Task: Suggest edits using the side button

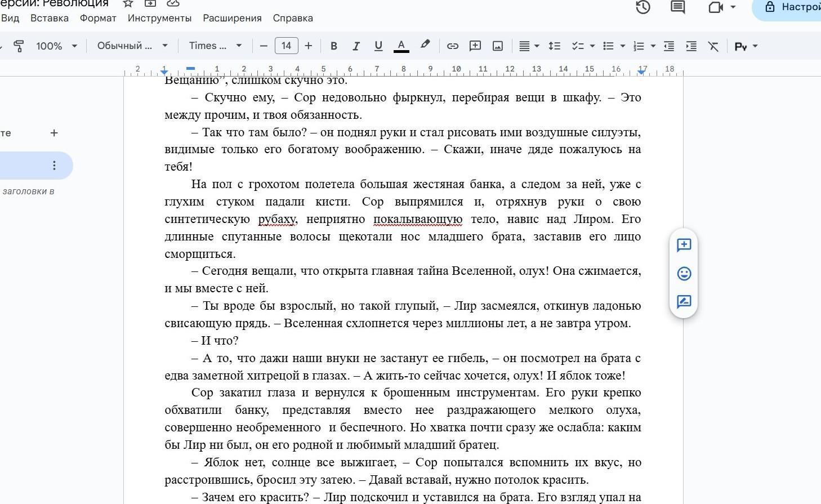Action: pos(684,302)
